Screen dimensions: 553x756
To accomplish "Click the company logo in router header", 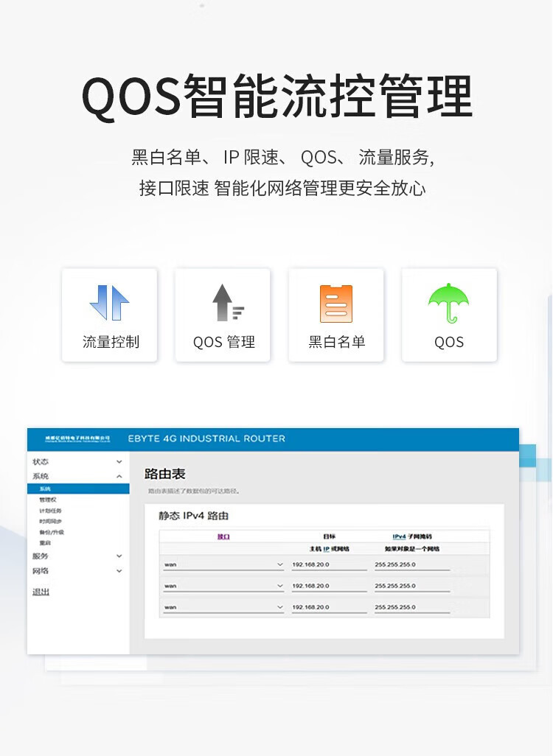I will click(x=77, y=438).
